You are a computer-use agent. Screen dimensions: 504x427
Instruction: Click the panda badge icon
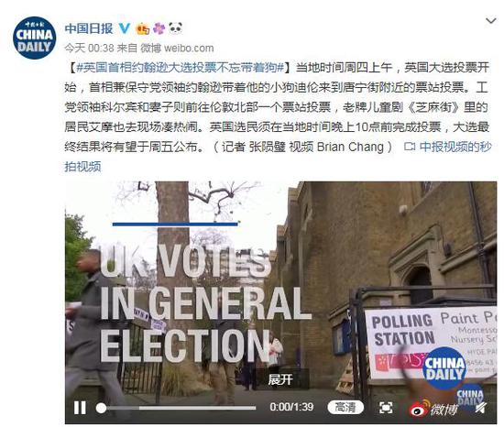coord(176,28)
